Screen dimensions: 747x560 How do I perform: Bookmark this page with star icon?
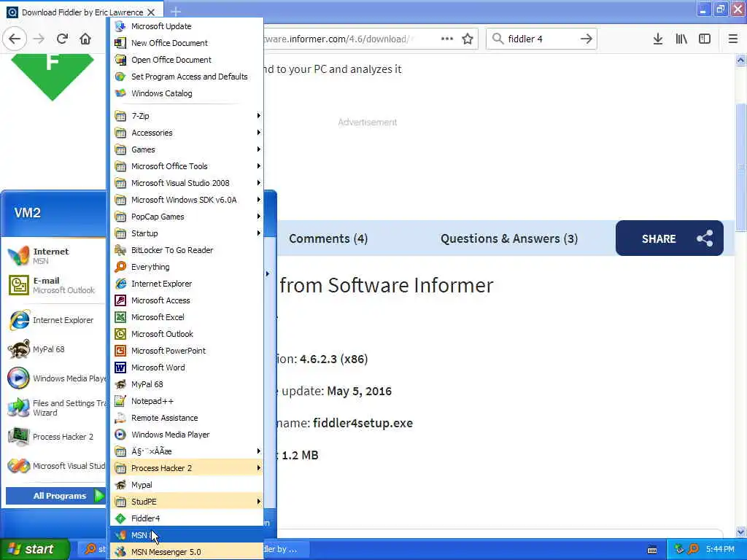click(468, 39)
